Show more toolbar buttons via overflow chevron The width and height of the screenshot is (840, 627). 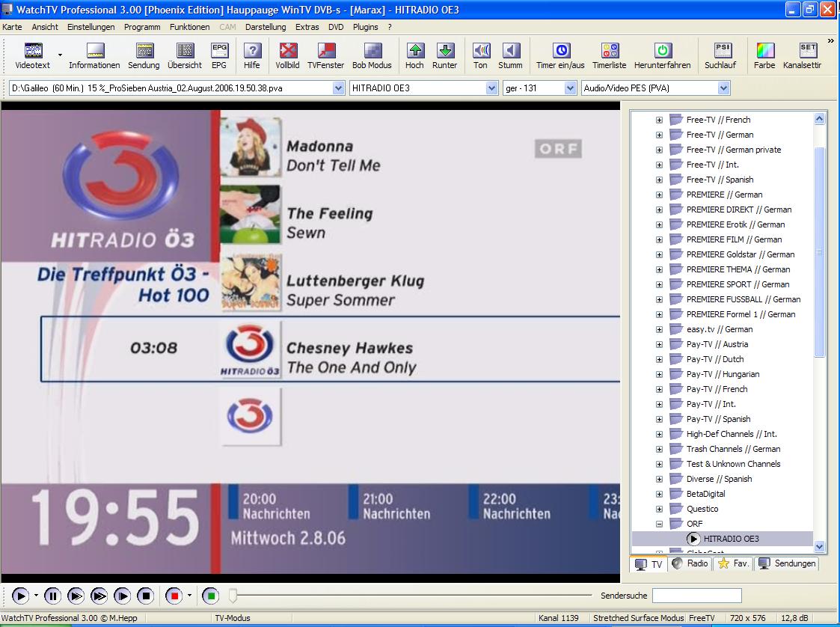pos(831,40)
